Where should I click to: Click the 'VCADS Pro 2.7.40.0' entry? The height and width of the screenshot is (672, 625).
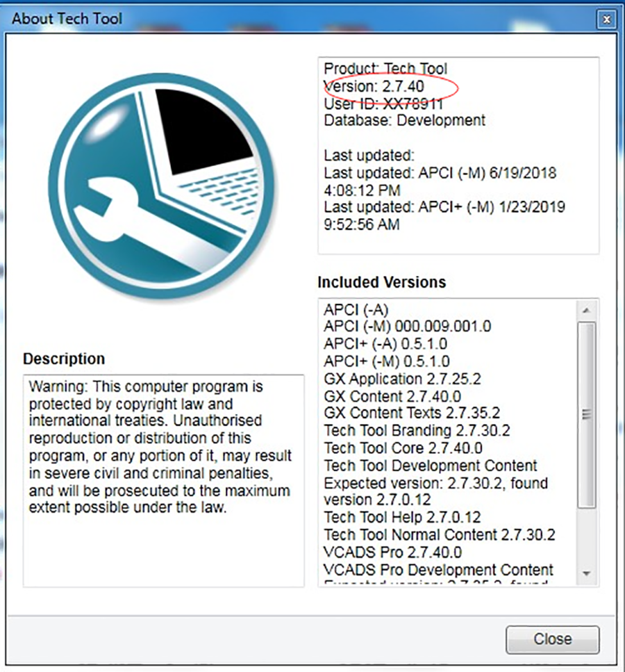click(393, 552)
